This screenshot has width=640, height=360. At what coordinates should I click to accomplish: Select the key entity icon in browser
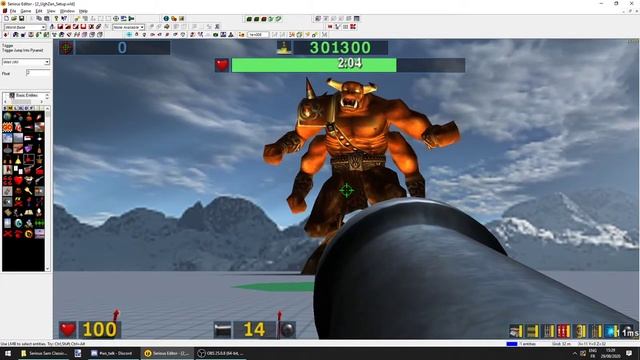(x=28, y=191)
